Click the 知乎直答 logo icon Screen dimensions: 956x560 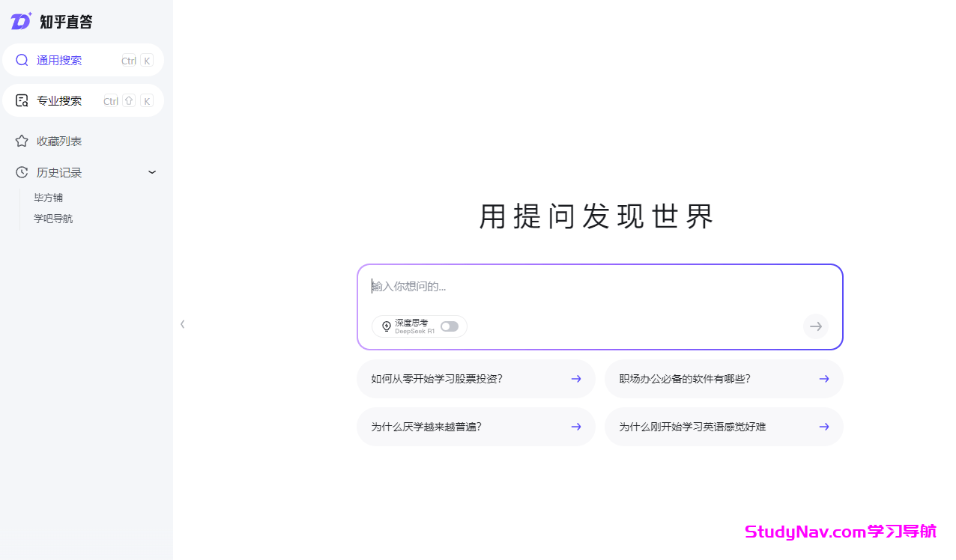click(20, 22)
